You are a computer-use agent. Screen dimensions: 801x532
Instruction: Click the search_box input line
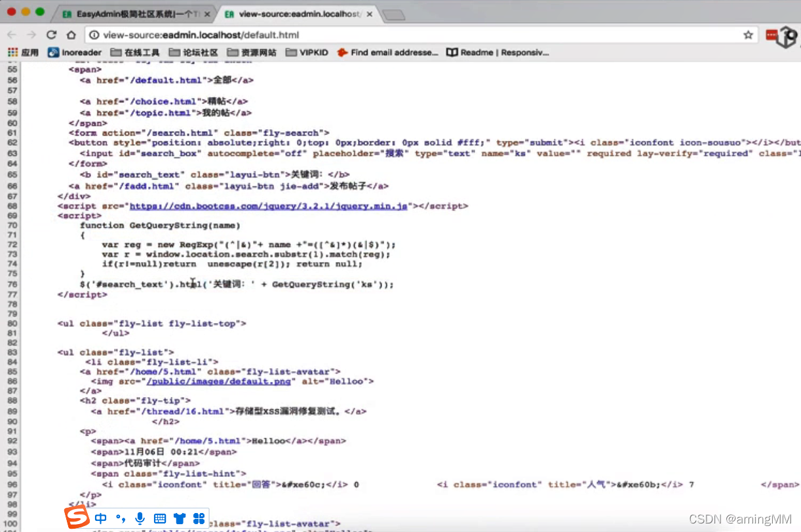(x=440, y=153)
